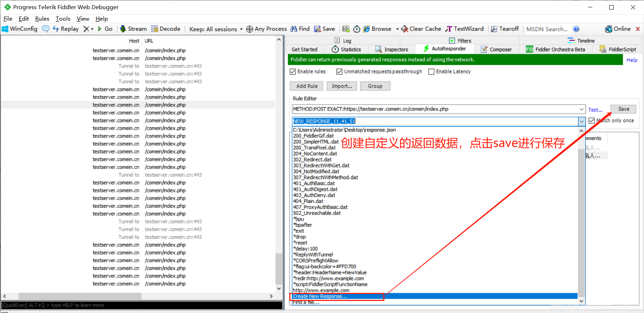Image resolution: width=644 pixels, height=313 pixels.
Task: Click the Help link in AutoResponder
Action: tap(632, 60)
